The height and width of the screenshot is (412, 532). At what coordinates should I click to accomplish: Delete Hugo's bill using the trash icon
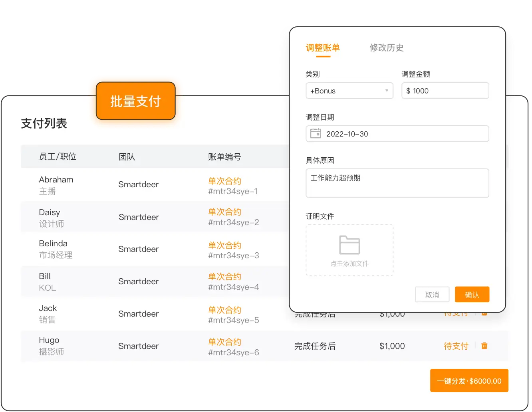(484, 346)
